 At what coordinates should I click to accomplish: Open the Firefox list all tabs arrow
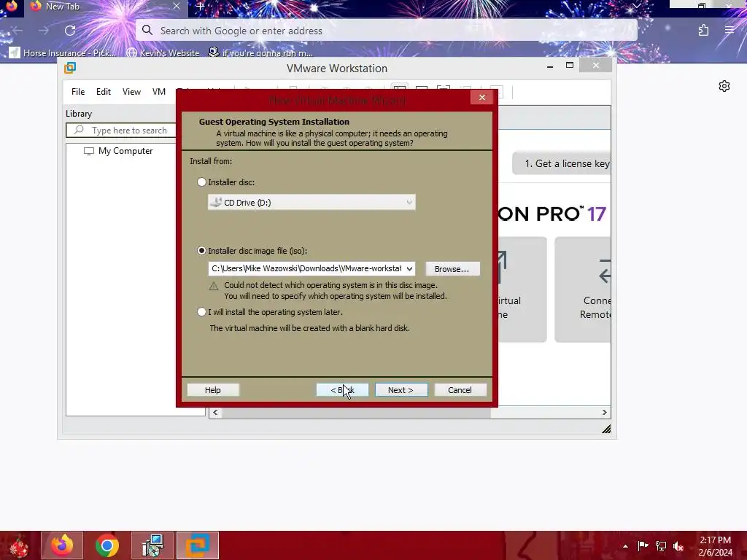coord(636,6)
